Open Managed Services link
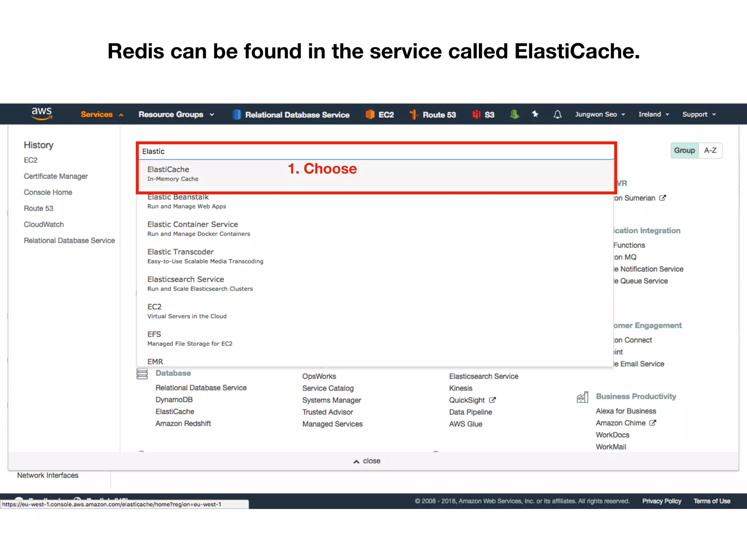This screenshot has width=747, height=560. [332, 424]
